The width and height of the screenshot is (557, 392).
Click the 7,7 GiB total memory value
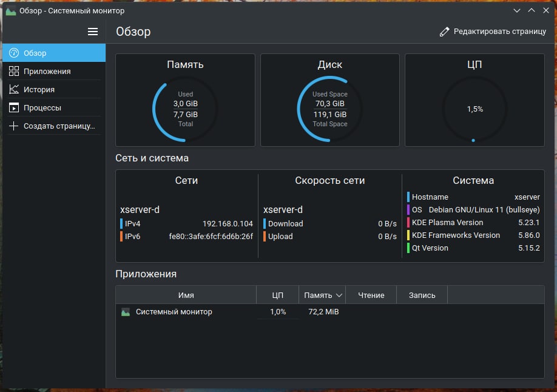point(186,115)
